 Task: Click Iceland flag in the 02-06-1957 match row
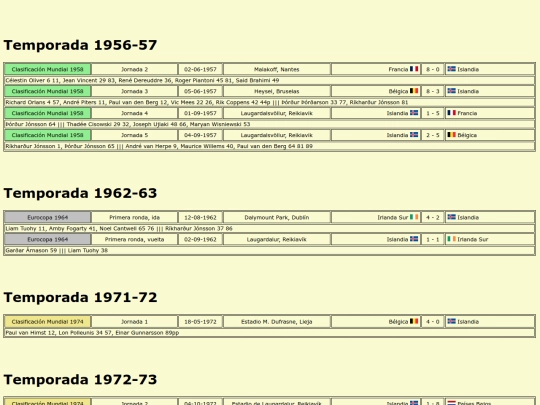[x=451, y=69]
